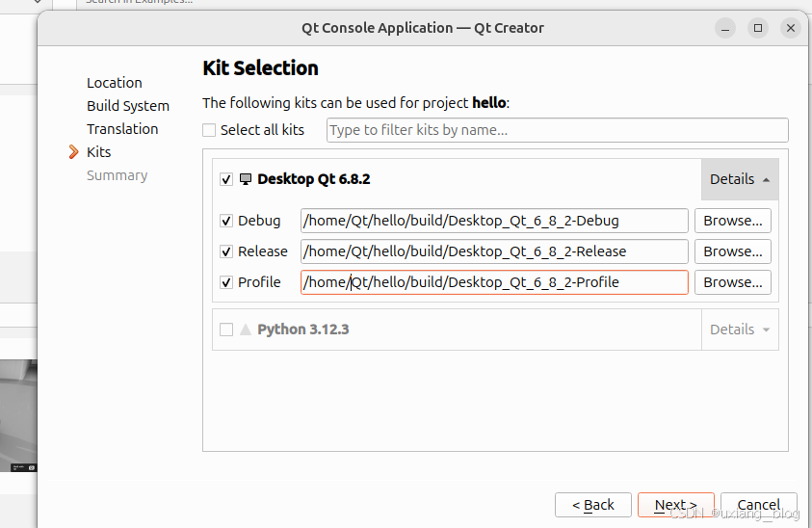
Task: Check the Select all kits box
Action: coord(209,130)
